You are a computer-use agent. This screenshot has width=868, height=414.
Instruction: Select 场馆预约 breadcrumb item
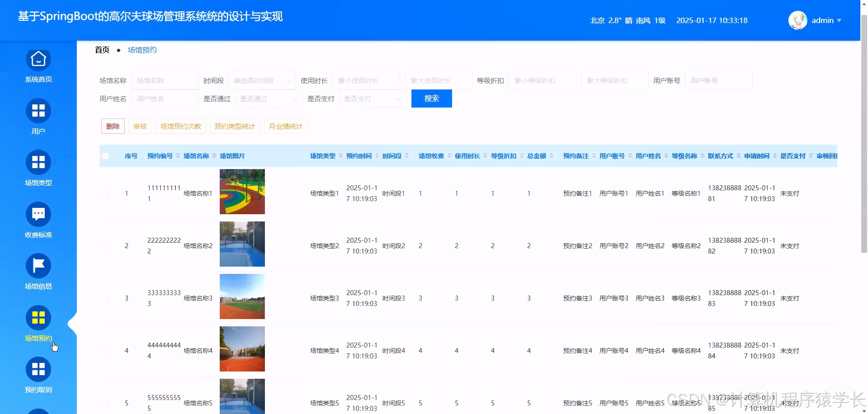point(142,50)
